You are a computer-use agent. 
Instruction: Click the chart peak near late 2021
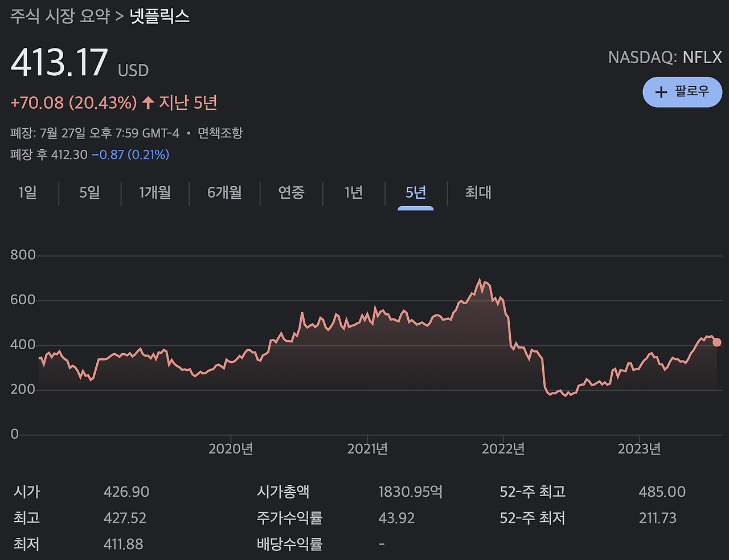(x=480, y=280)
